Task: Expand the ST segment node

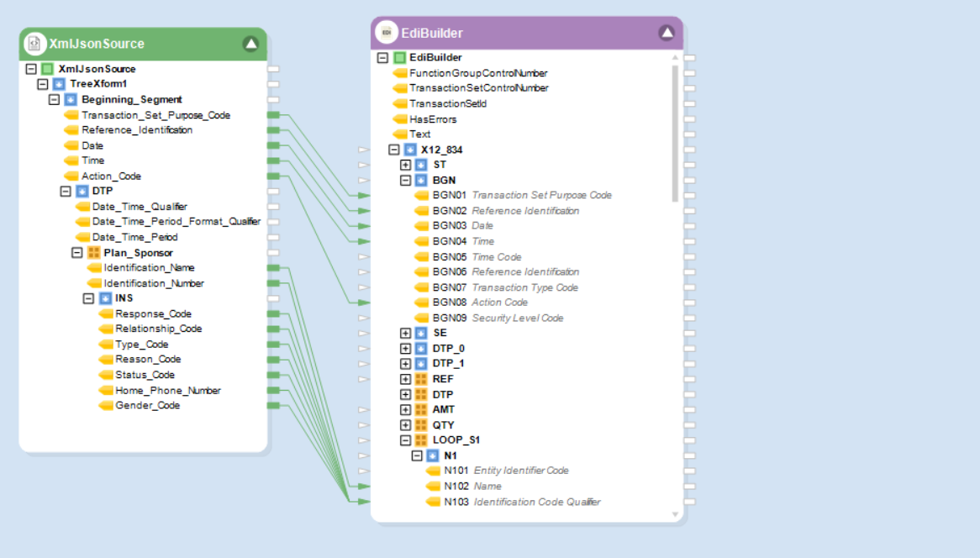Action: click(405, 165)
